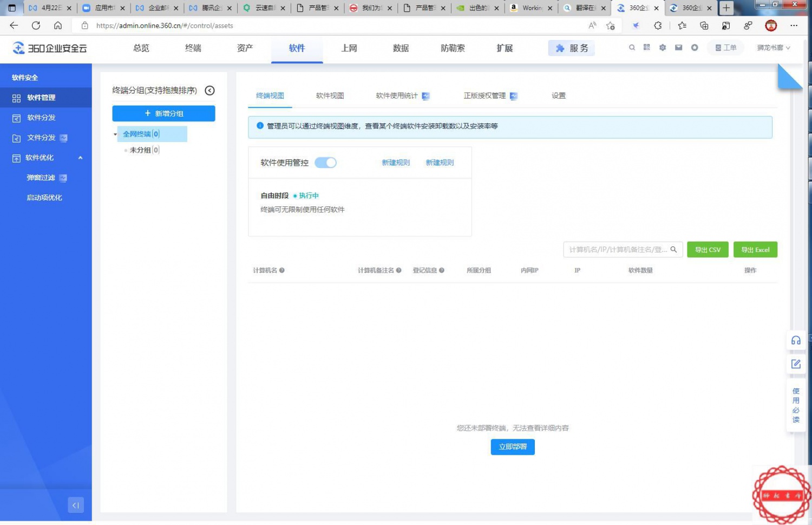Click the 服务 button

572,48
